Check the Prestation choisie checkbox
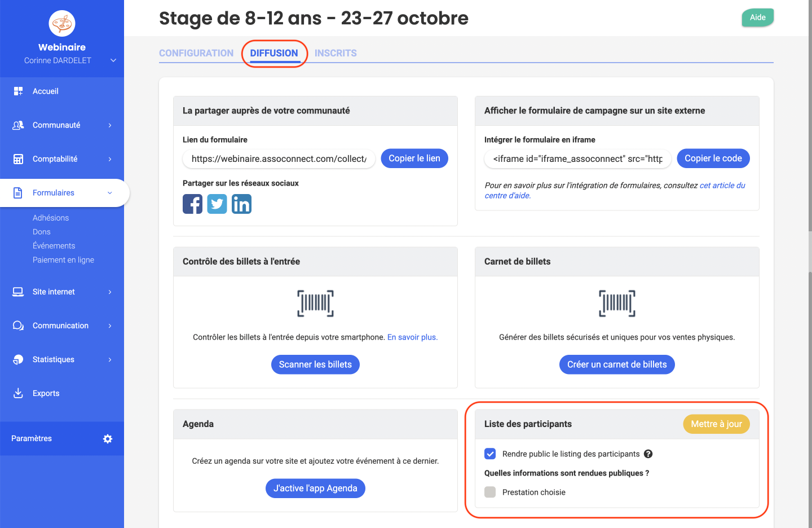Screen dimensions: 812x528 [x=490, y=492]
